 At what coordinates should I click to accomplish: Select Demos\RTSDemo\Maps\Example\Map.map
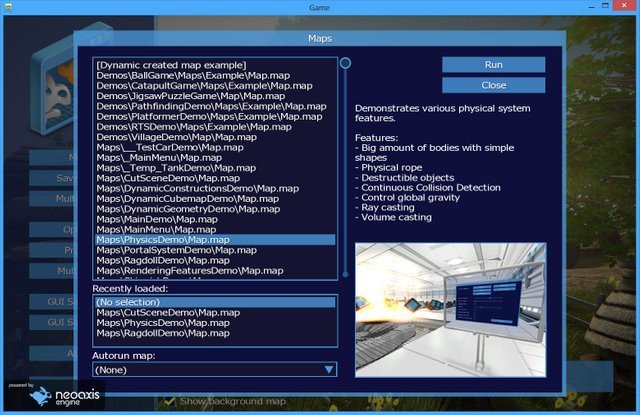[215, 126]
